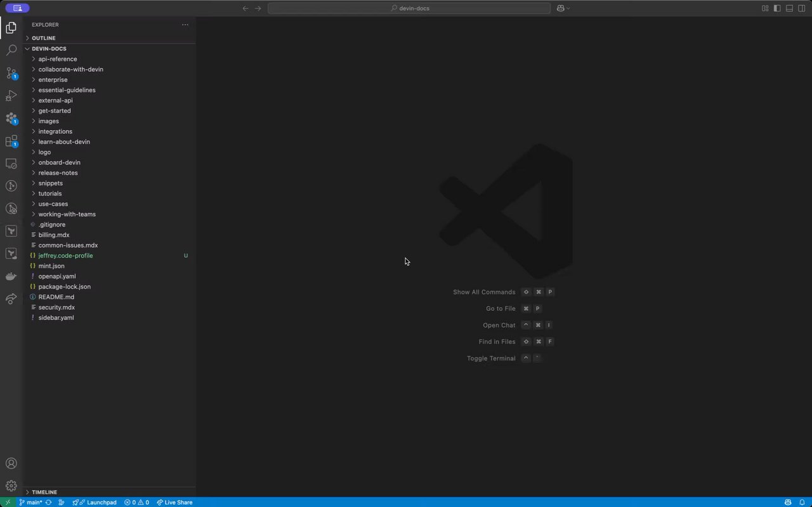812x507 pixels.
Task: Open the Search view in activity bar
Action: pos(11,50)
